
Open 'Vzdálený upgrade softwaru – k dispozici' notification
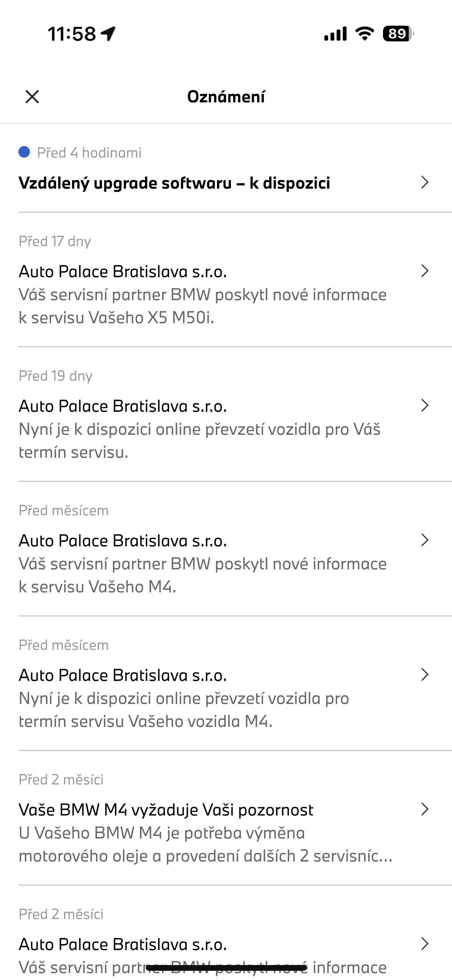174,183
